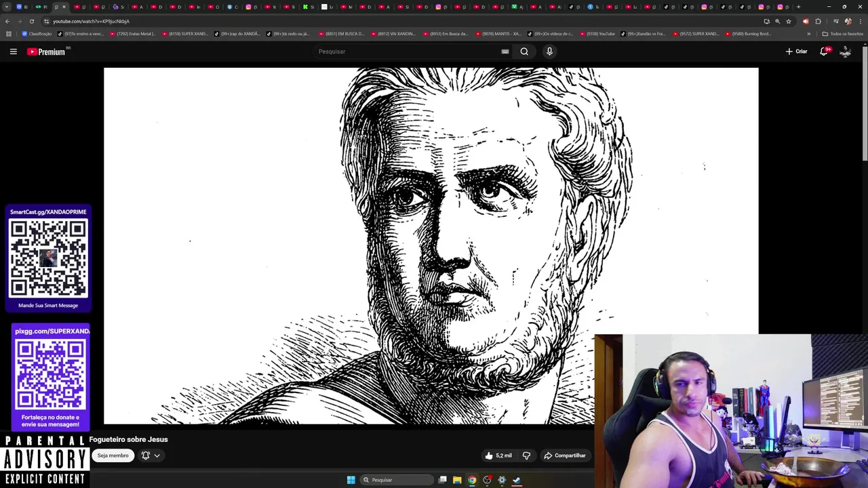Screen dimensions: 868x488
Task: Open Chrome three-dot menu
Action: pyautogui.click(x=861, y=21)
